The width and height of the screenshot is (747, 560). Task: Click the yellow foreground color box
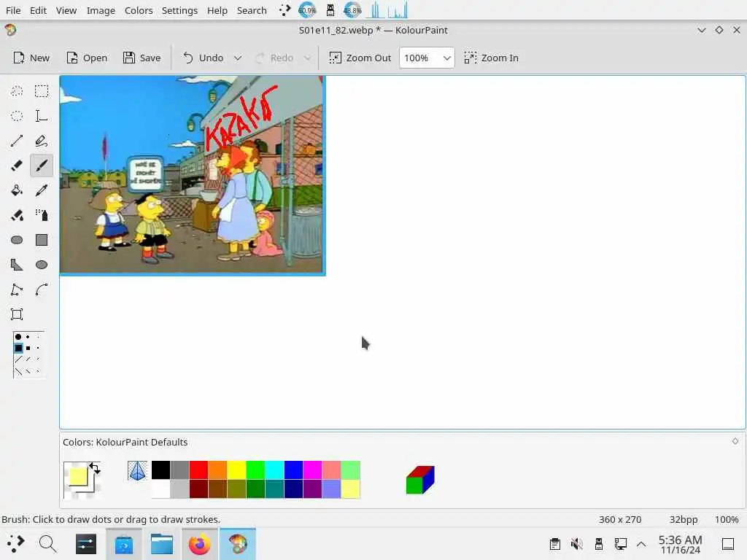(x=77, y=476)
